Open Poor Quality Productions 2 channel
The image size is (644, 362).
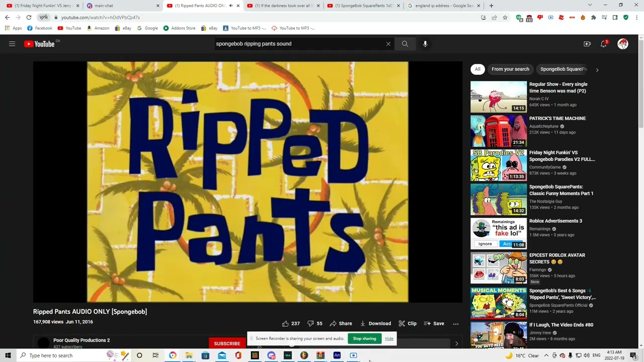click(82, 340)
